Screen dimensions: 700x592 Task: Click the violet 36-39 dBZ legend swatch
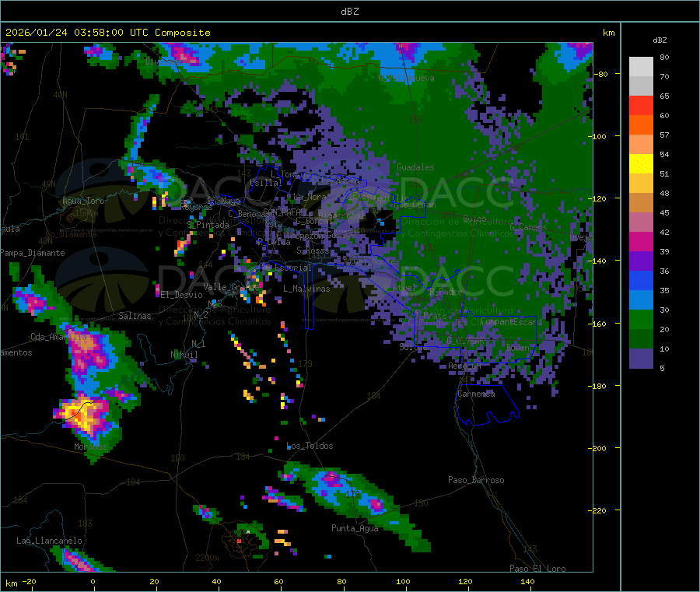(641, 261)
